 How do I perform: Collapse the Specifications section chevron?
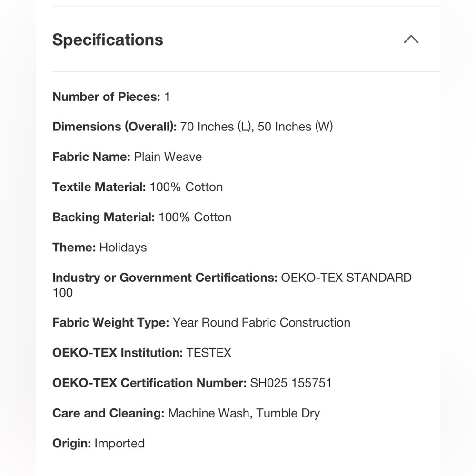tap(411, 40)
